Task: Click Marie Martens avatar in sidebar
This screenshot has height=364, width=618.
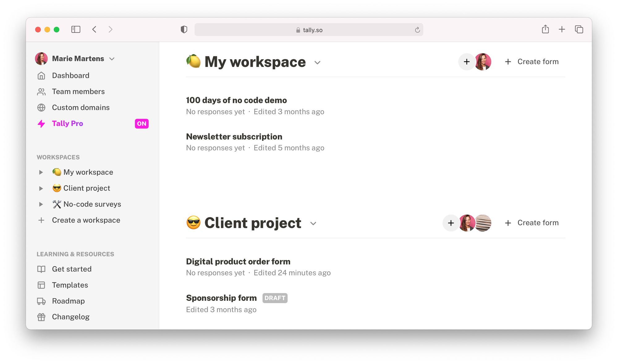Action: tap(41, 58)
